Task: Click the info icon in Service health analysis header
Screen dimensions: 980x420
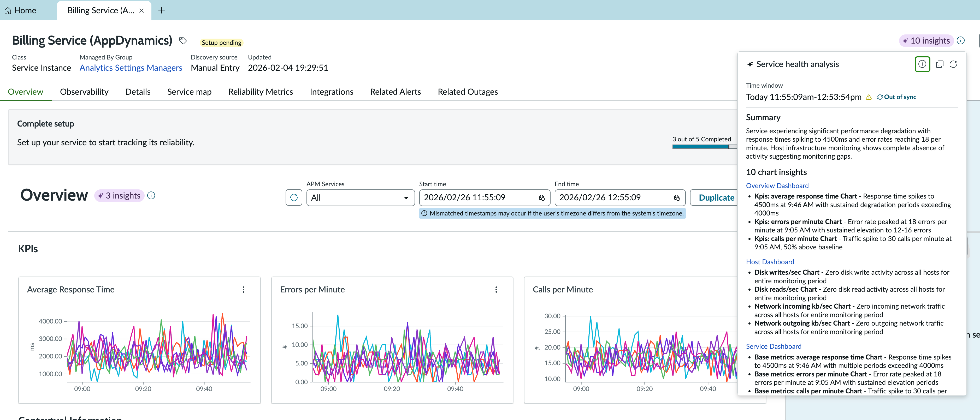Action: click(x=922, y=64)
